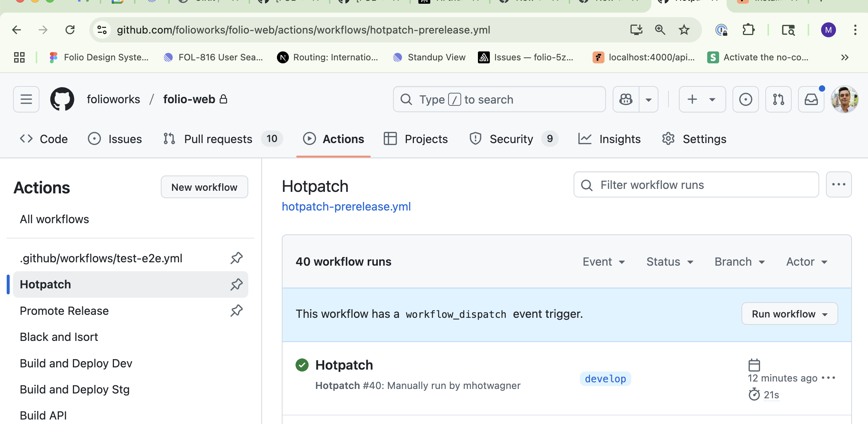The width and height of the screenshot is (868, 424).
Task: Open the Create new plus dropdown
Action: (x=702, y=99)
